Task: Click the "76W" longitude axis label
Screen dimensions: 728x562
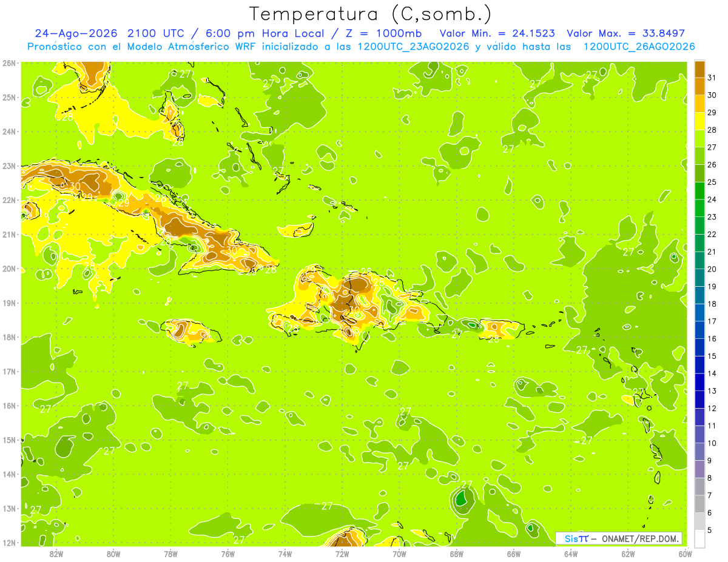Action: [227, 554]
